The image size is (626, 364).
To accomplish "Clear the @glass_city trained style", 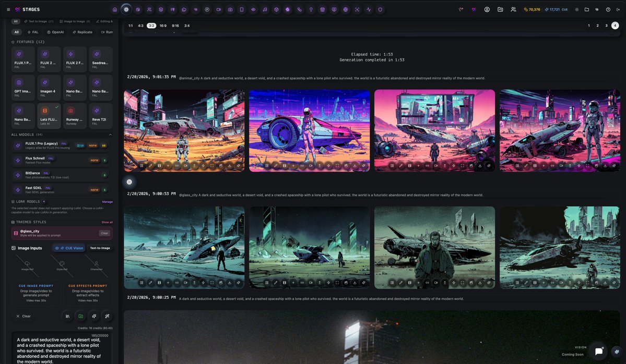I will coord(104,233).
